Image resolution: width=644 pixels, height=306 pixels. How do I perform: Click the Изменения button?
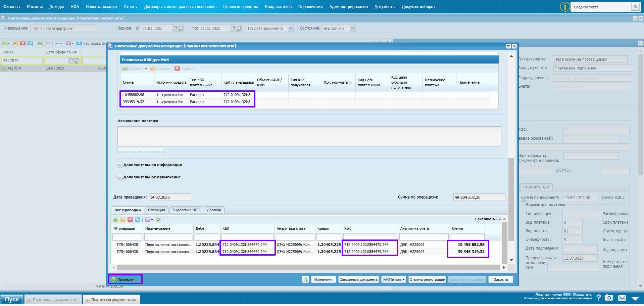[x=324, y=279]
